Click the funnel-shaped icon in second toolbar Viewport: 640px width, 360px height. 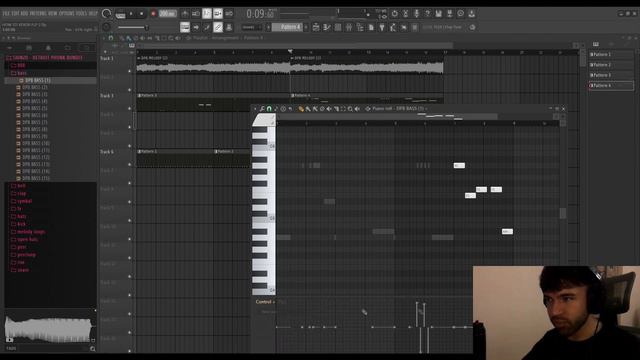click(x=382, y=27)
